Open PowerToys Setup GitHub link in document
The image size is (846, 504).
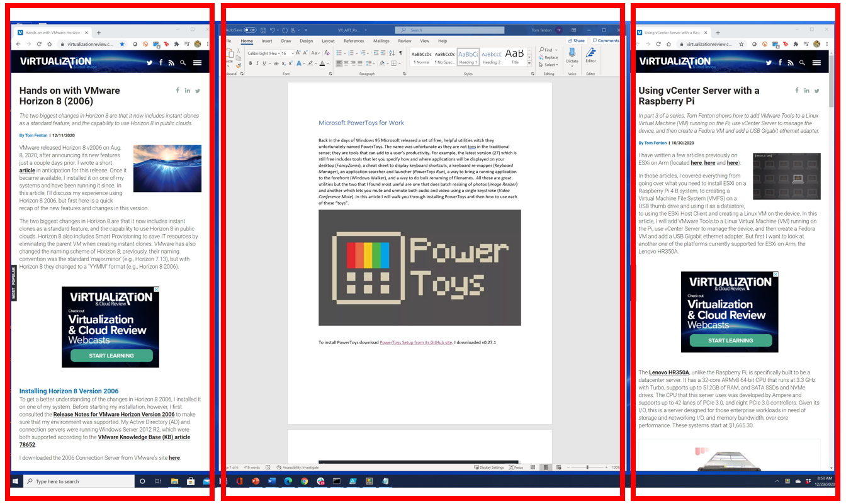point(416,342)
